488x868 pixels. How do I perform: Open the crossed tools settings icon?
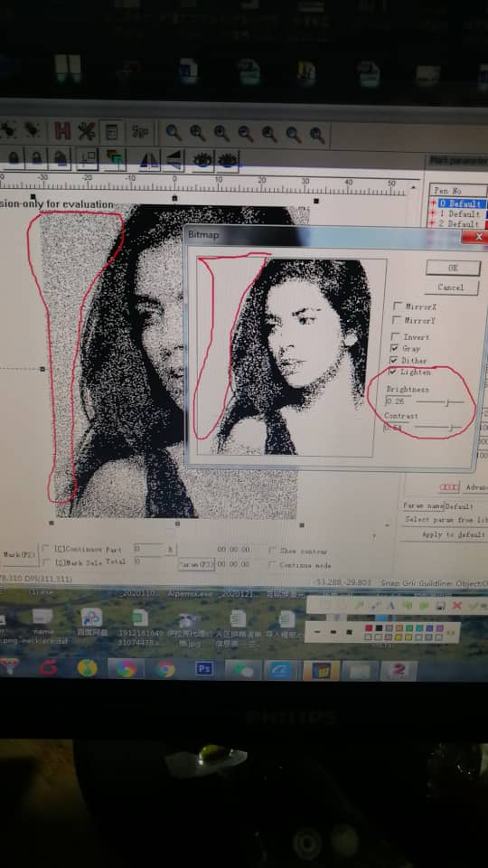[x=87, y=131]
